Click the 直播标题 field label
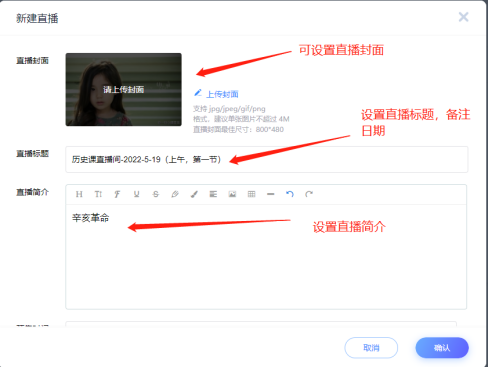 [33, 153]
